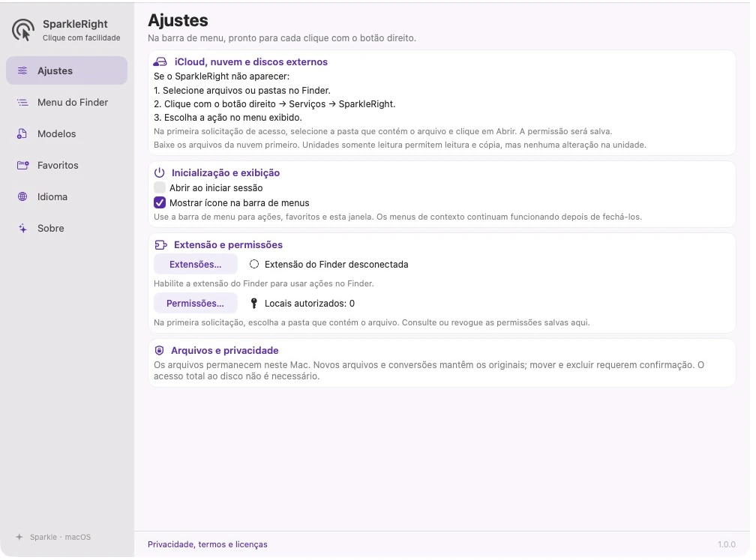Click the Extensões... button
The image size is (756, 560).
coord(195,264)
